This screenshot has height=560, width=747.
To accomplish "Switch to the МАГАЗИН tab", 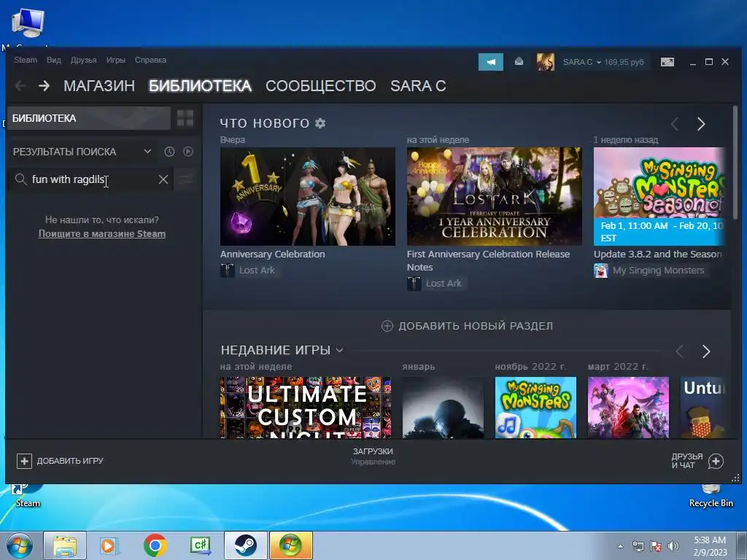I will (99, 86).
